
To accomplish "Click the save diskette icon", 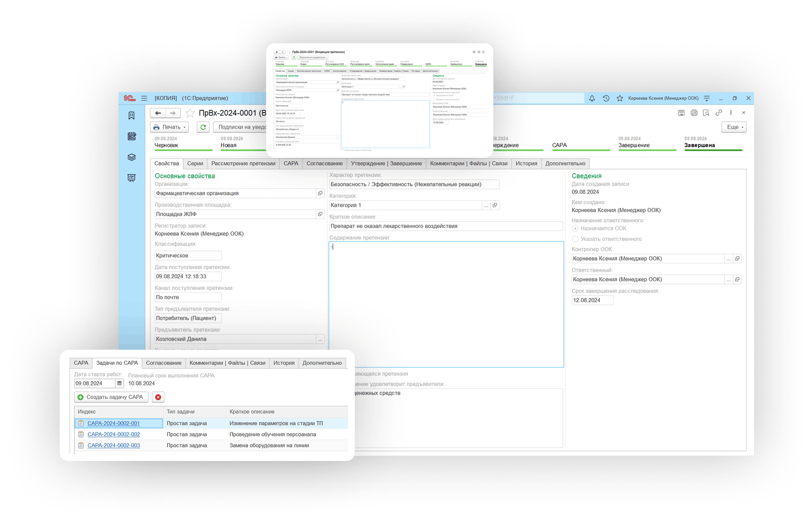I will click(x=681, y=113).
